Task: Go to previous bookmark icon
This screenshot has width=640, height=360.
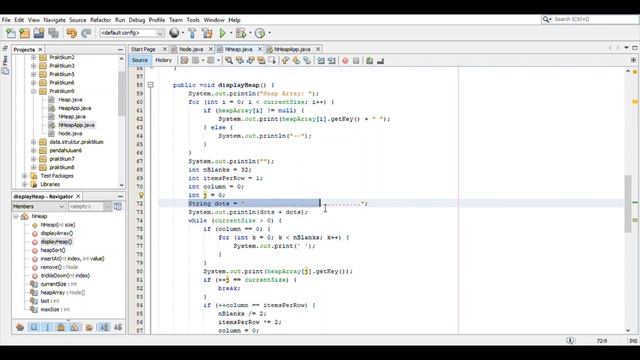Action: 285,60
